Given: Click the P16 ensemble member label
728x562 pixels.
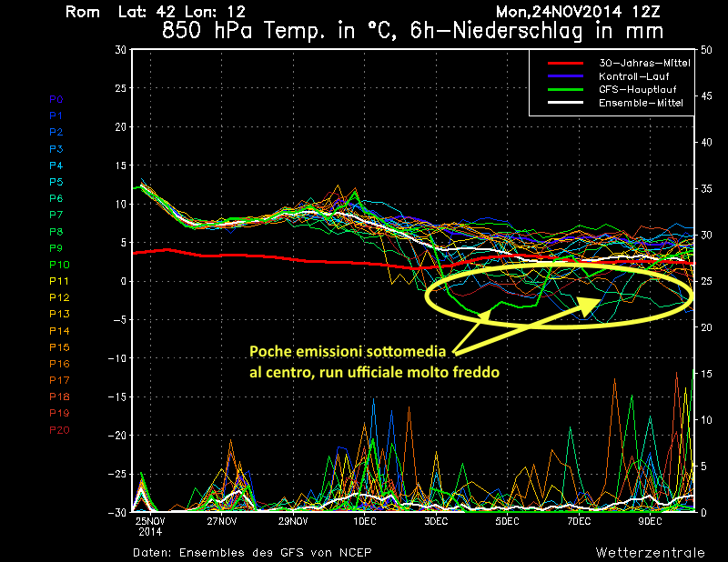Looking at the screenshot, I should pyautogui.click(x=59, y=364).
